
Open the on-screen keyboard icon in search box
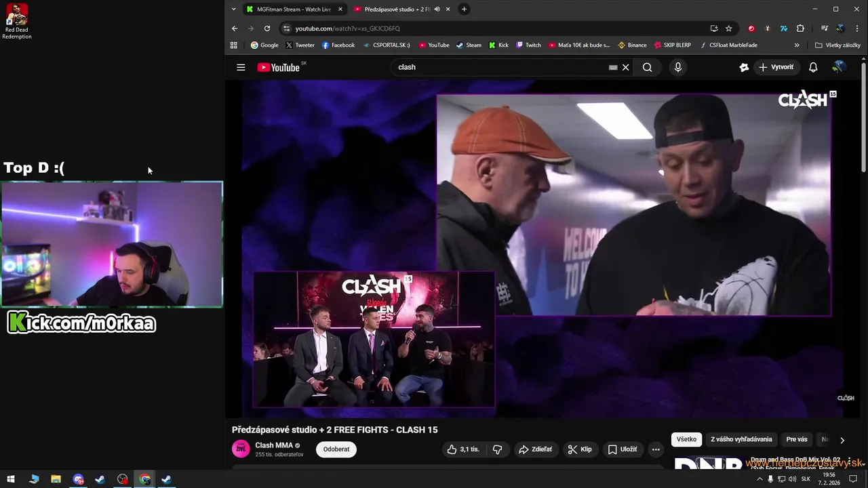click(613, 67)
